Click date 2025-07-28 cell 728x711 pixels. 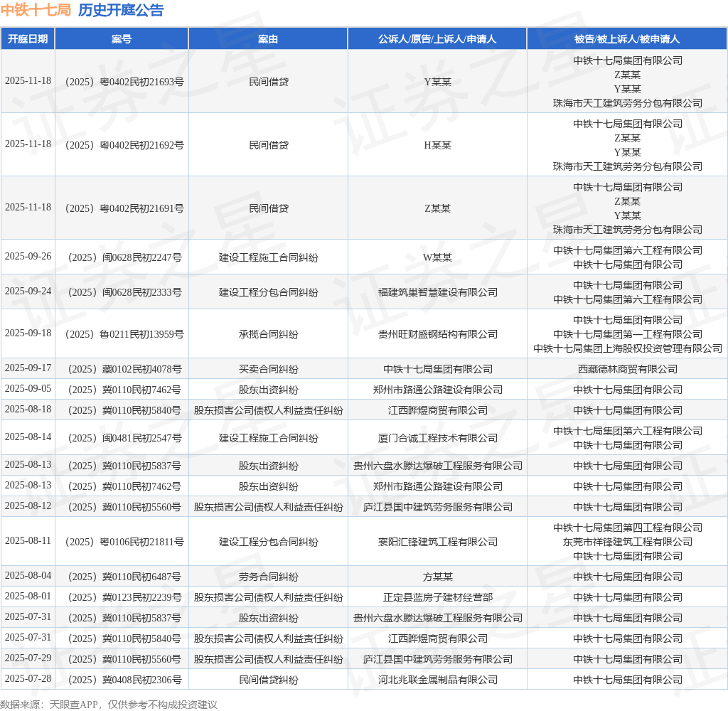click(28, 678)
